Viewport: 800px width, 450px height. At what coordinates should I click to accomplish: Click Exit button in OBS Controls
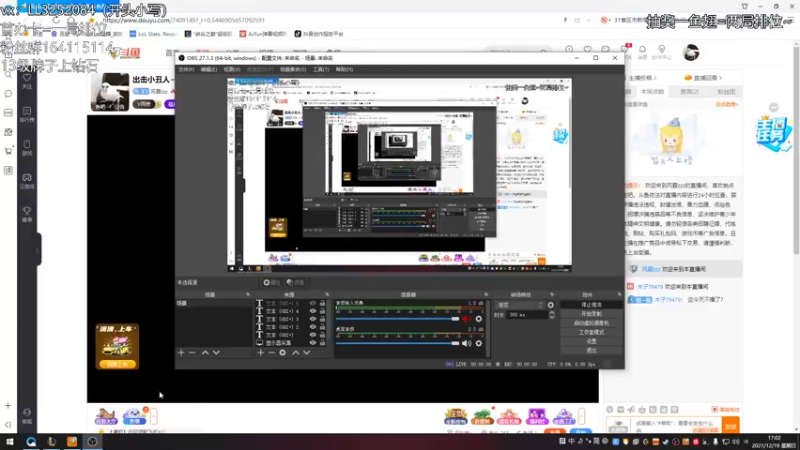pyautogui.click(x=591, y=351)
